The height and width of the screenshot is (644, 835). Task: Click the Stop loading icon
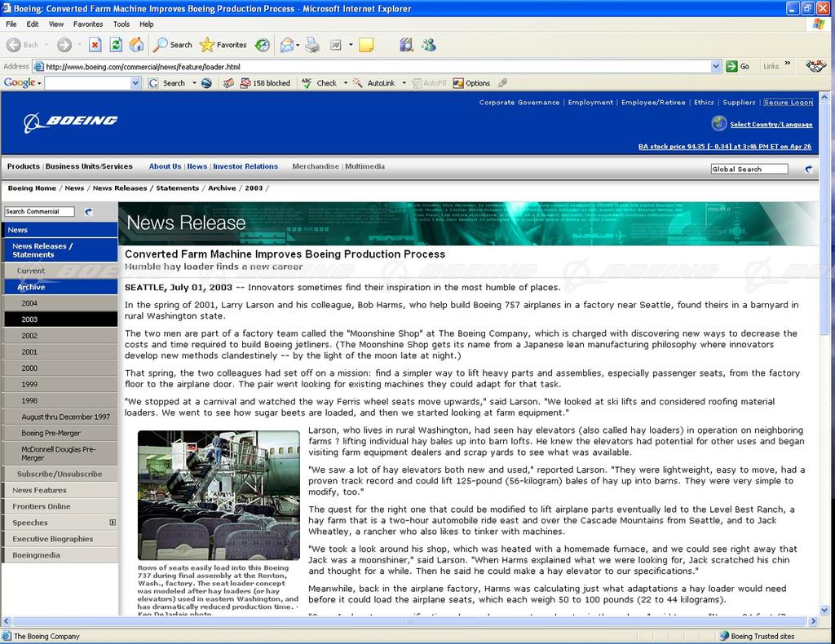95,45
